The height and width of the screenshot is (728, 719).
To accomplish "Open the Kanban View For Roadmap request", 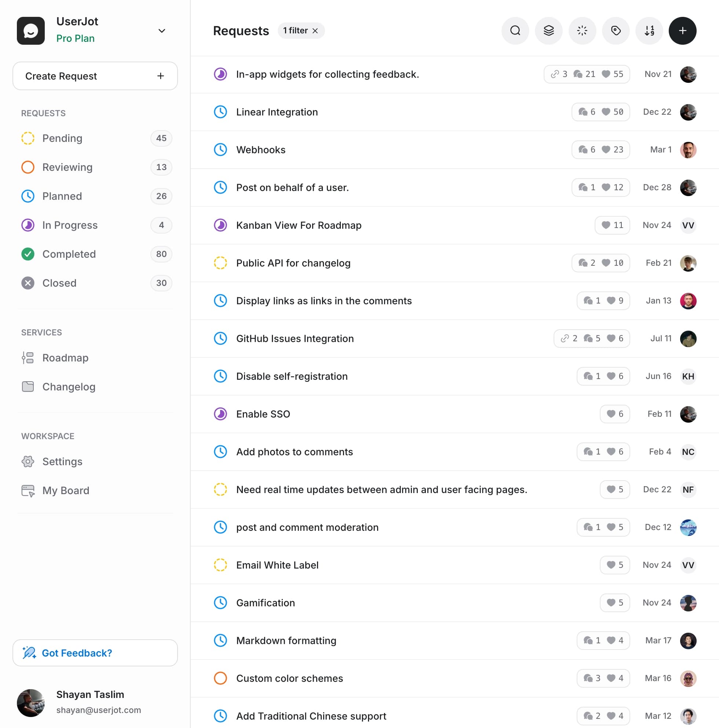I will (x=299, y=225).
